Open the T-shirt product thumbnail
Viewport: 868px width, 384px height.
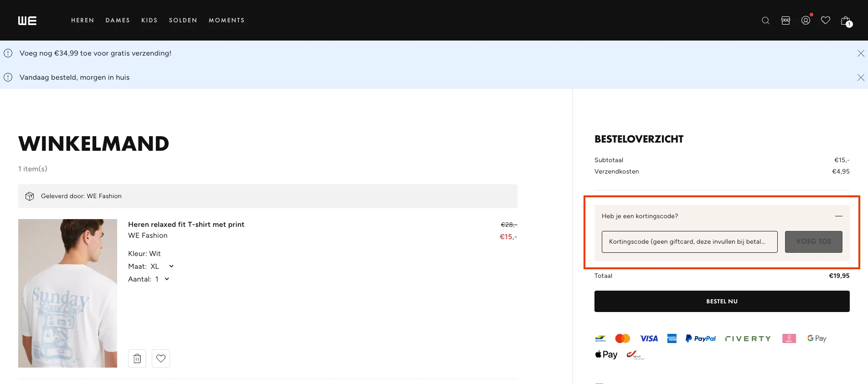[67, 293]
